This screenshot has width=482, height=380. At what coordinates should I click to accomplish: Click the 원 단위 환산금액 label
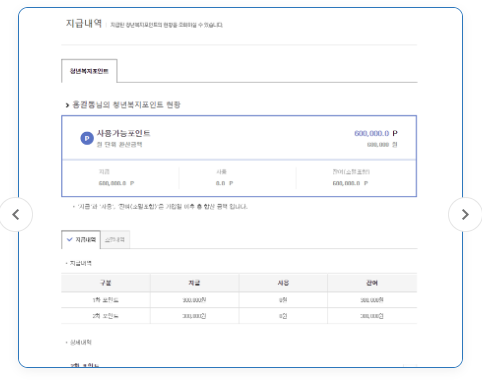[119, 145]
